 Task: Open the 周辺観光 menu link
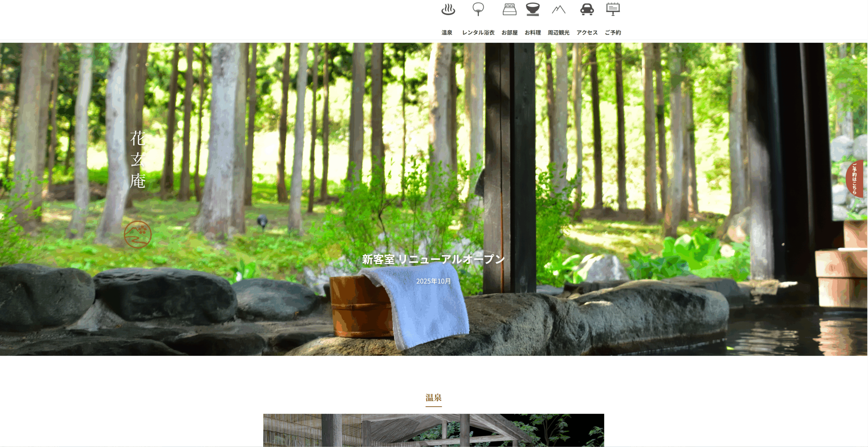(x=558, y=33)
